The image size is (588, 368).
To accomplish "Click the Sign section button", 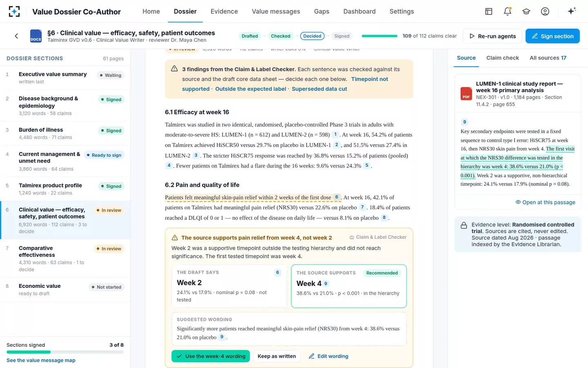I will (552, 36).
